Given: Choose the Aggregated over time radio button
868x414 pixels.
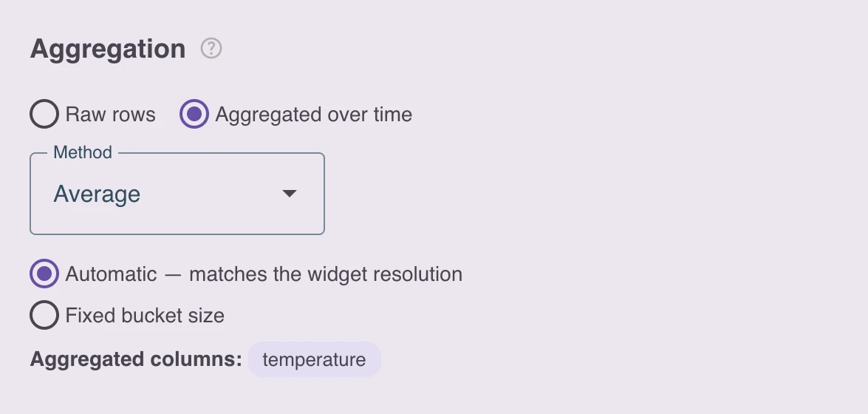Looking at the screenshot, I should [194, 114].
